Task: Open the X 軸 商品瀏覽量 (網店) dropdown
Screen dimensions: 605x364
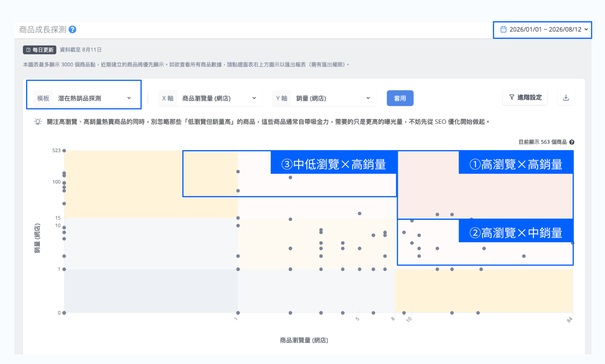Action: [x=210, y=98]
